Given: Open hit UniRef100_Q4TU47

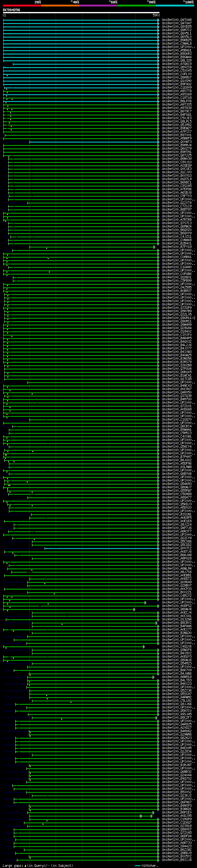Looking at the screenshot, I should point(177,23).
